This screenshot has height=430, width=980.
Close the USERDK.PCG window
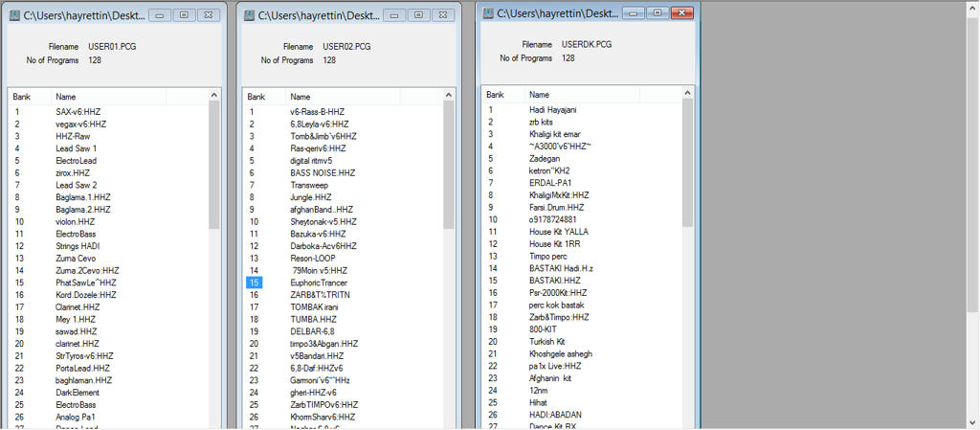click(x=680, y=12)
